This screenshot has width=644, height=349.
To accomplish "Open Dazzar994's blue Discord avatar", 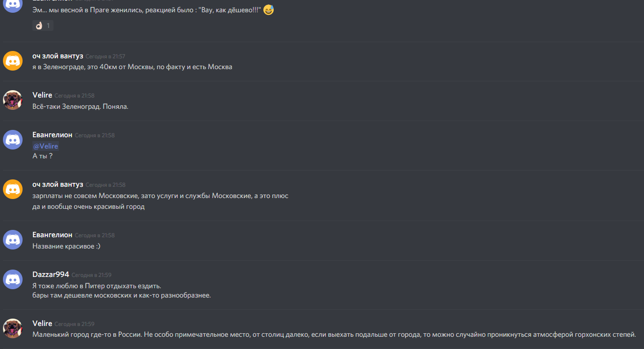I will coord(13,279).
